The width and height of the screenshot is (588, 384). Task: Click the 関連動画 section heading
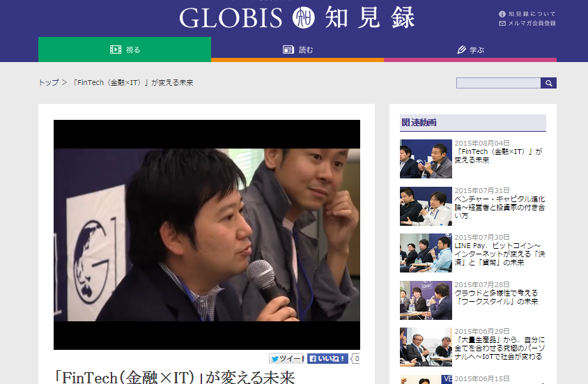(x=472, y=123)
